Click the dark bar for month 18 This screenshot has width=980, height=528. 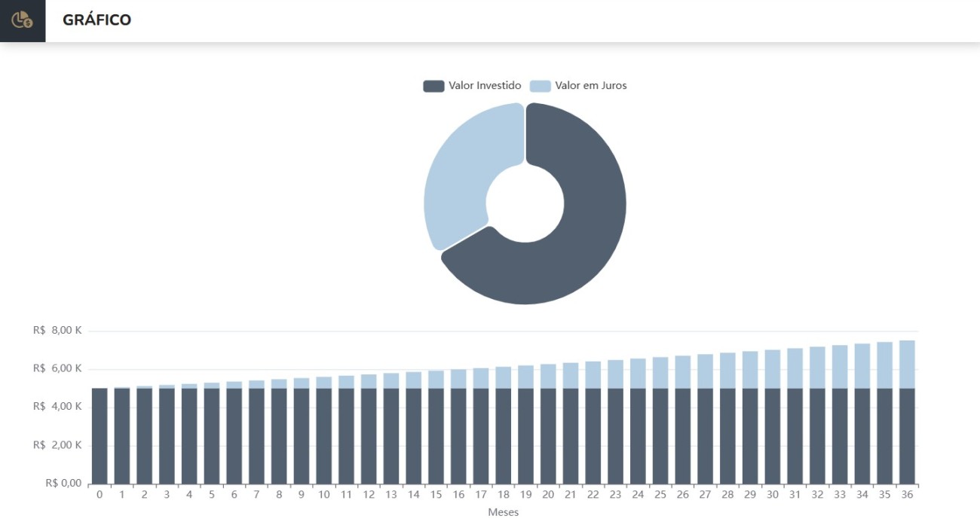pyautogui.click(x=503, y=435)
